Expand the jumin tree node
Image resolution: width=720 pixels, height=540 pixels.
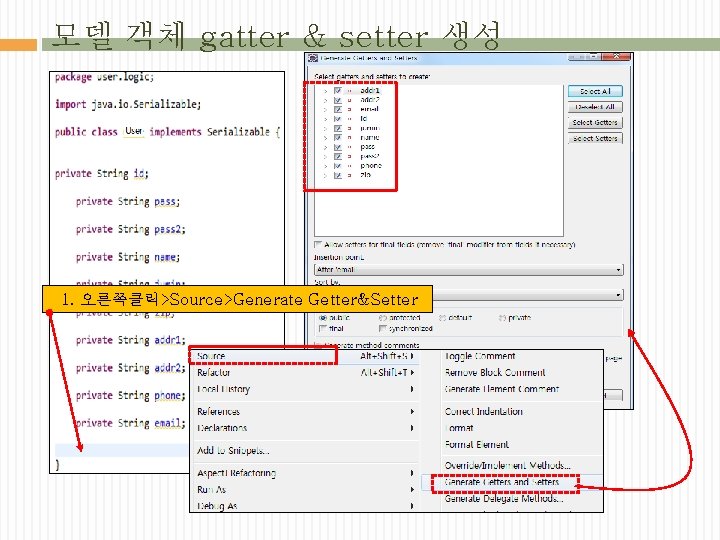pos(325,129)
